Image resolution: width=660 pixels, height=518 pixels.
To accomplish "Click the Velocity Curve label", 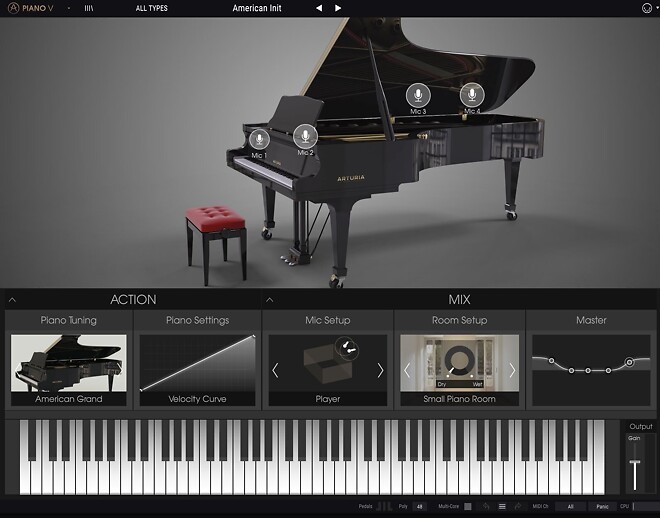I will tap(197, 399).
